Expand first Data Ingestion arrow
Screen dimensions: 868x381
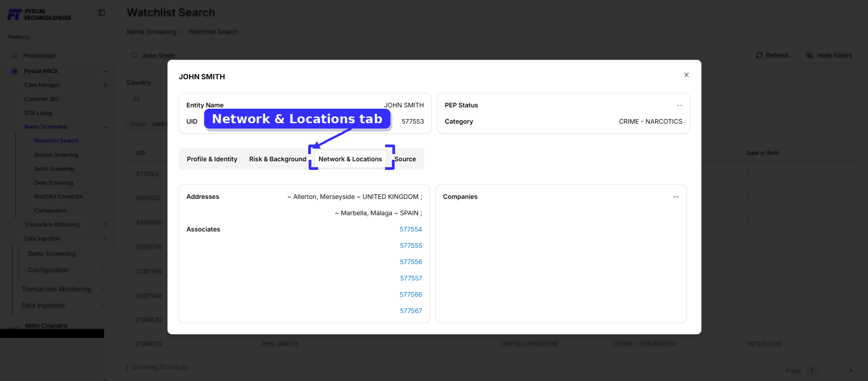click(x=105, y=239)
